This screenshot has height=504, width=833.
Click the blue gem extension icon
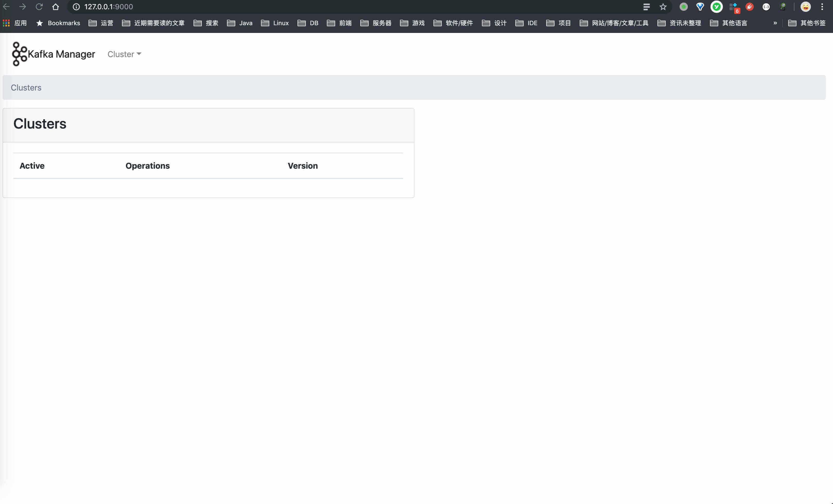700,6
